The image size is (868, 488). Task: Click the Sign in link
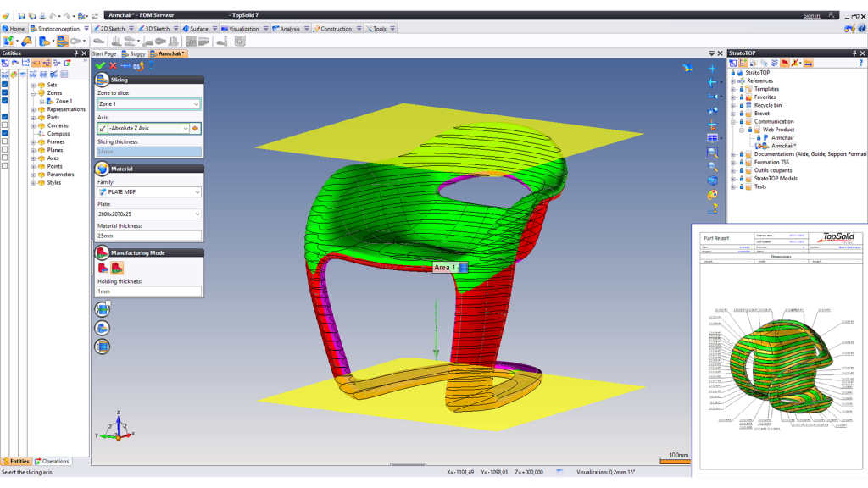[811, 15]
